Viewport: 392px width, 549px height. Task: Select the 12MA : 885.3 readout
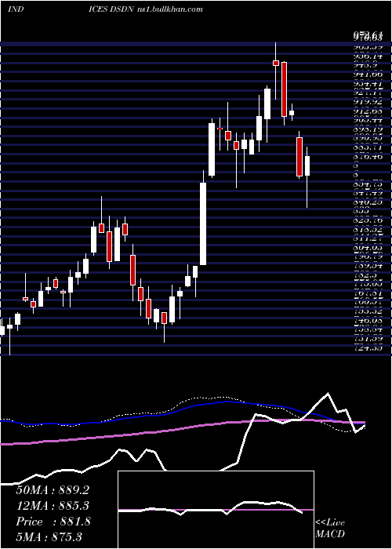tap(53, 506)
